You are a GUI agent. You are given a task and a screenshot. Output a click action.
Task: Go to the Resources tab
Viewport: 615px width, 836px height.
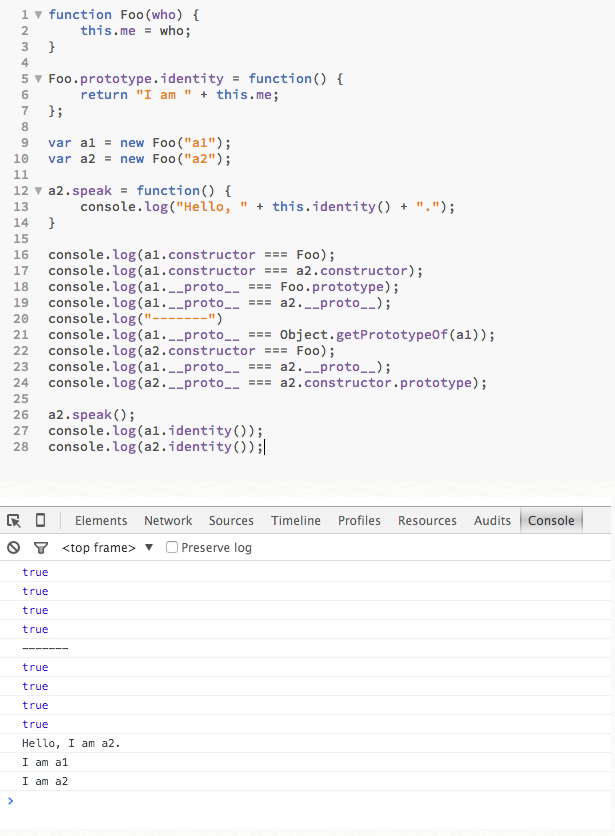point(427,520)
